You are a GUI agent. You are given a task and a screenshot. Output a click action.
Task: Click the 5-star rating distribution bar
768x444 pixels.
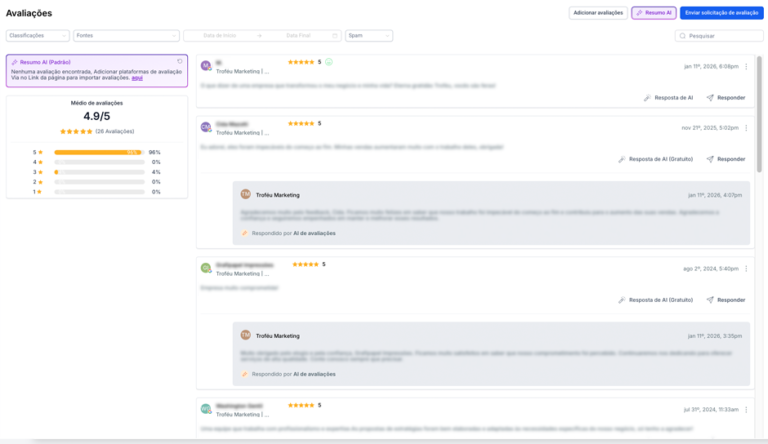(99, 152)
